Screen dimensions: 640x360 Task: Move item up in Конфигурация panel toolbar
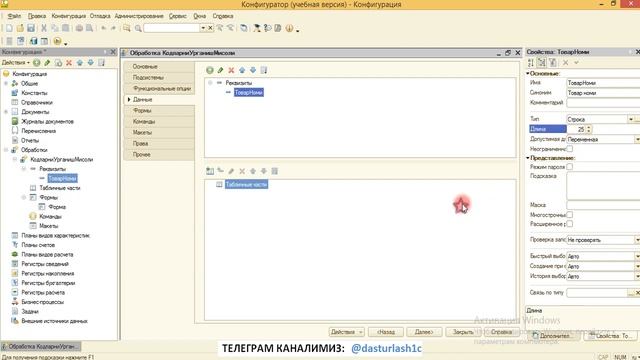click(80, 62)
